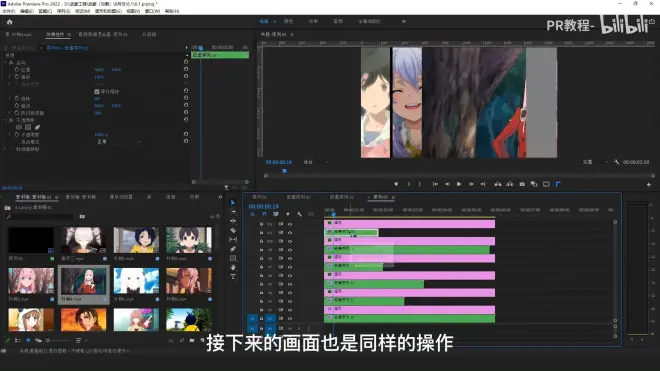The height and width of the screenshot is (371, 660).
Task: Switch to the Effect Controls tab
Action: pos(55,34)
